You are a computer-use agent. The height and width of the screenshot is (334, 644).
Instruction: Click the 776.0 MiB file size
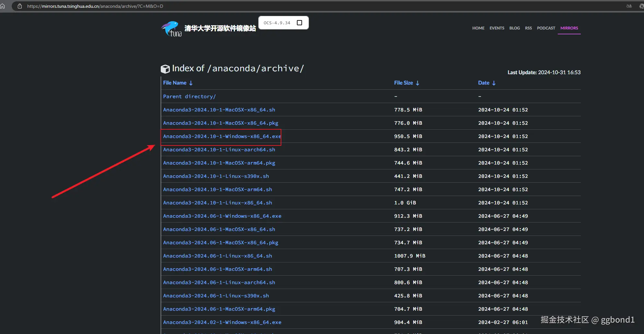(408, 123)
